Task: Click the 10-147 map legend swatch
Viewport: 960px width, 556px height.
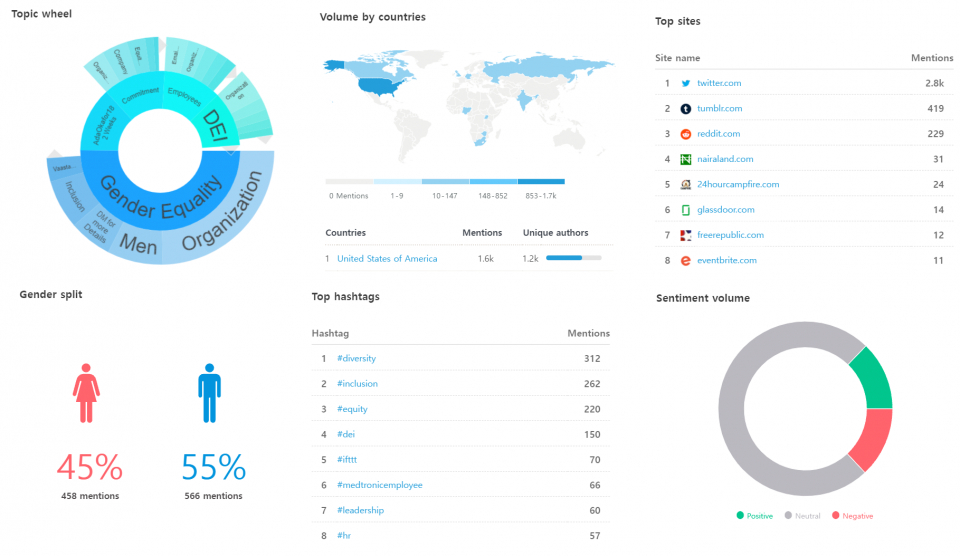Action: [445, 181]
